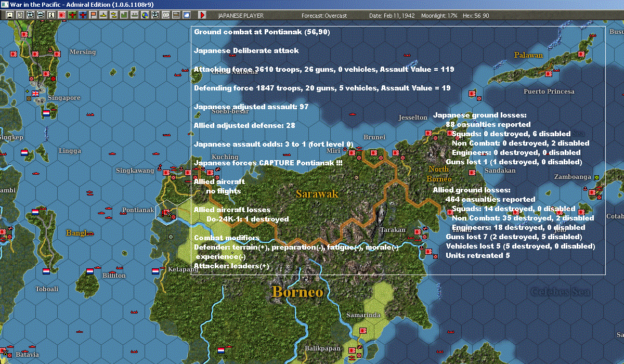Click the Batavia city label

27,355
